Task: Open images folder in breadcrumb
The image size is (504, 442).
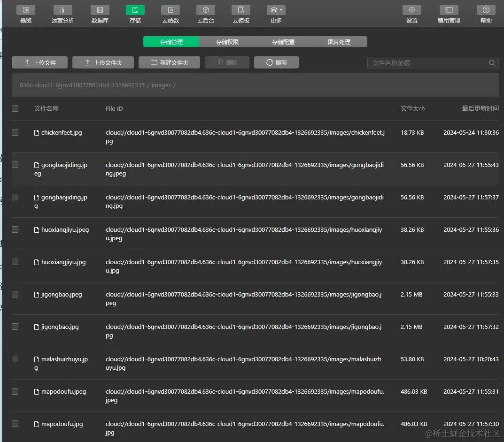Action: (161, 85)
